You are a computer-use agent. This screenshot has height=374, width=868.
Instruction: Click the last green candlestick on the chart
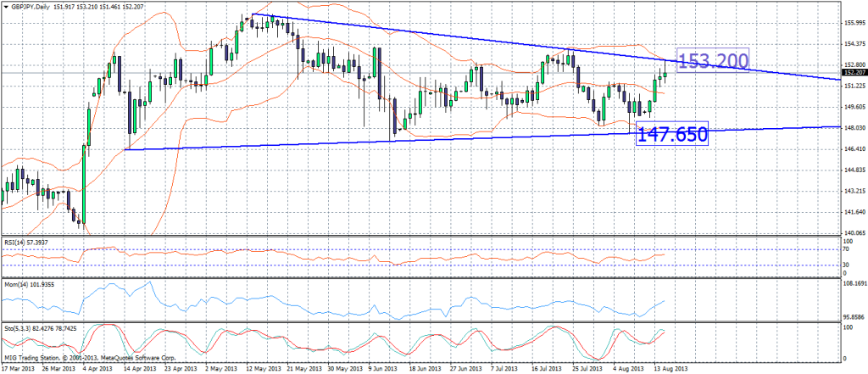665,74
